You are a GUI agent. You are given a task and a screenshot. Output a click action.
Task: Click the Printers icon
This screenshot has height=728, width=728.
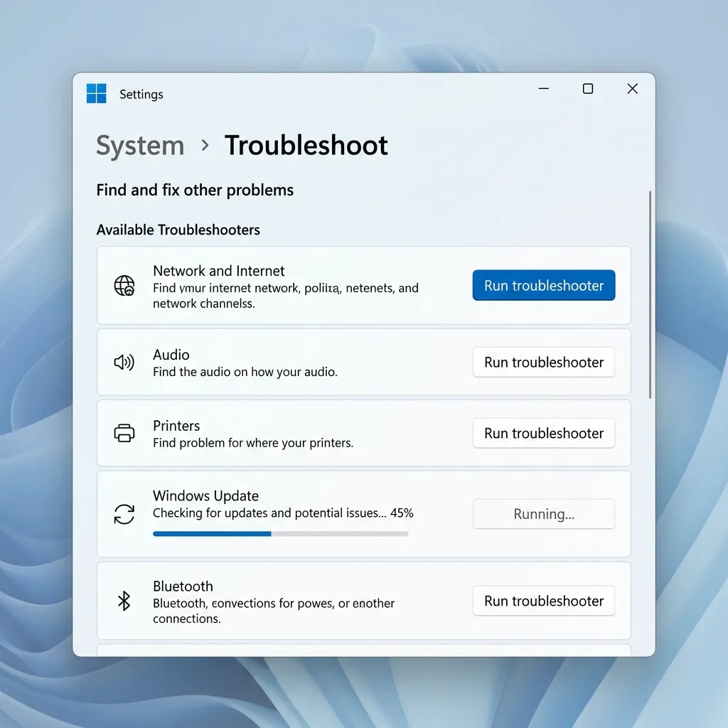(124, 433)
